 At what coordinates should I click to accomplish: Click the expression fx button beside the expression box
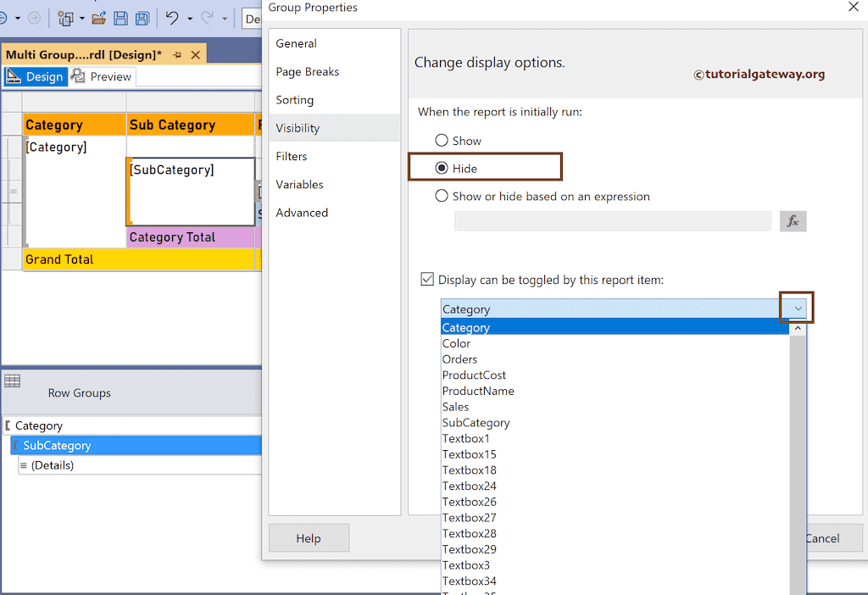[x=793, y=220]
